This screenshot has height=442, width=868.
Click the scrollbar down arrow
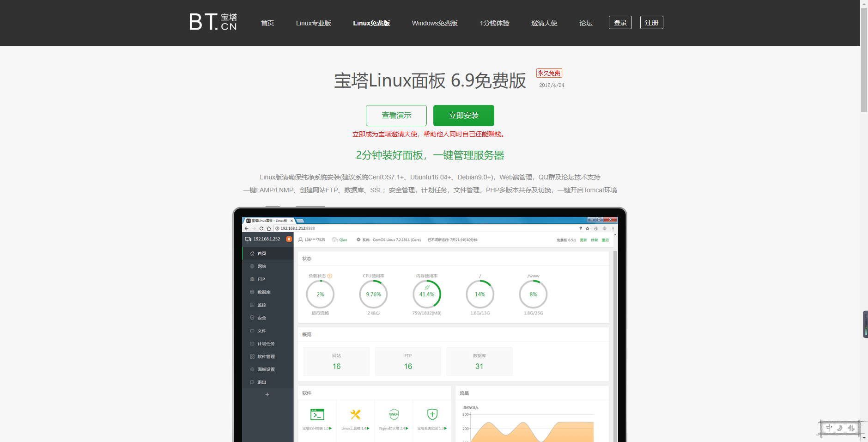click(864, 438)
